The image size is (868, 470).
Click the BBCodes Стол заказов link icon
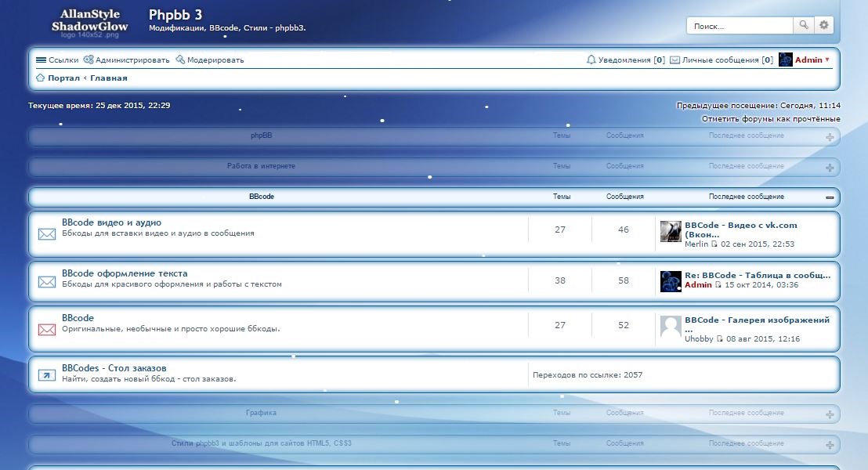coord(47,375)
